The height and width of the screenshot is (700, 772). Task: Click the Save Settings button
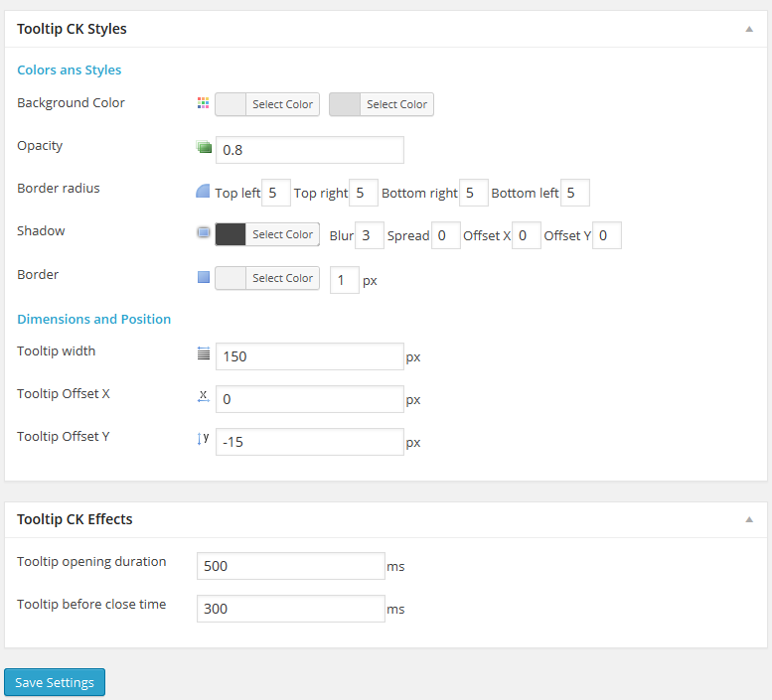[55, 682]
